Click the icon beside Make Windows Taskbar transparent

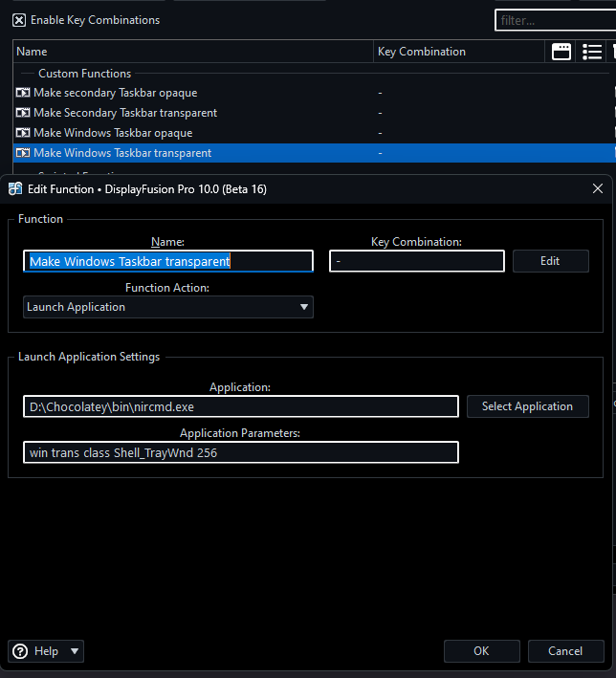[x=23, y=153]
